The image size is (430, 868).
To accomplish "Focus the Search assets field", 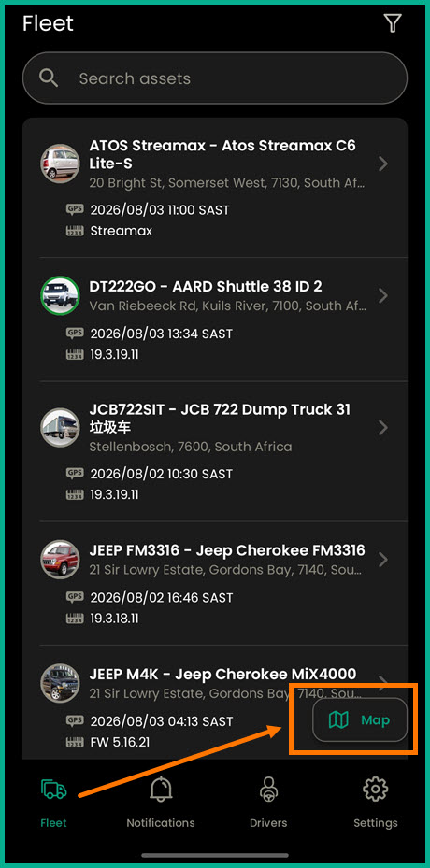I will pos(215,78).
